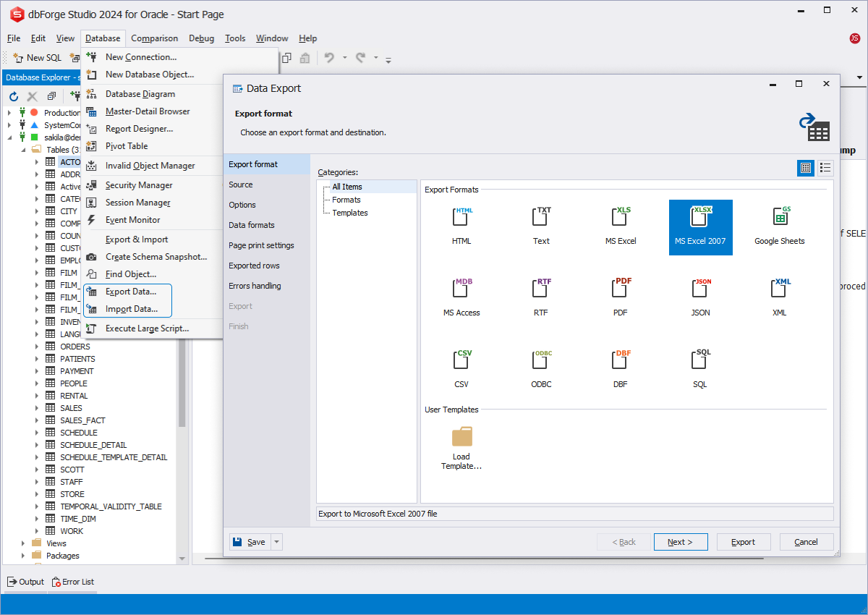Choose the MS Access export format
Viewport: 868px width, 615px height.
461,289
